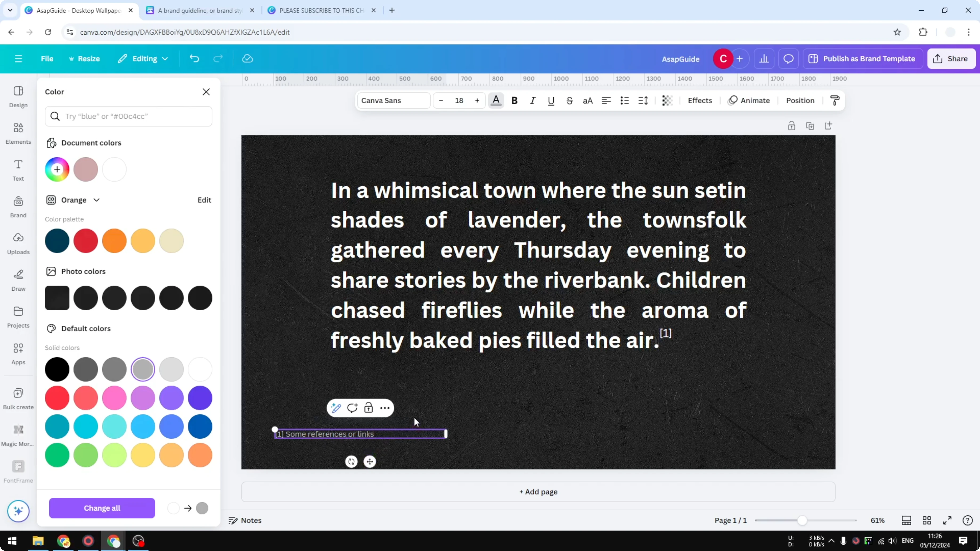Open the File menu
Screen dimensions: 980x551
coord(47,58)
